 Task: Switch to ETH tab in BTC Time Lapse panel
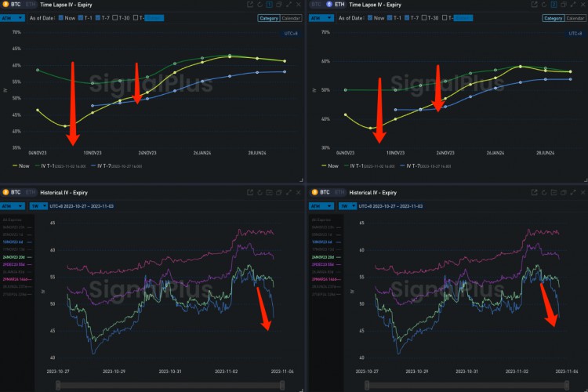click(31, 5)
